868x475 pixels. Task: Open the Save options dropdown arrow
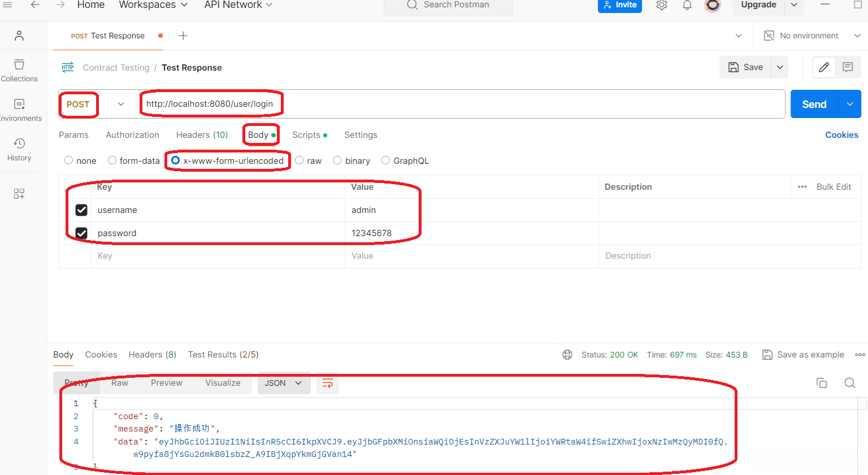tap(780, 67)
